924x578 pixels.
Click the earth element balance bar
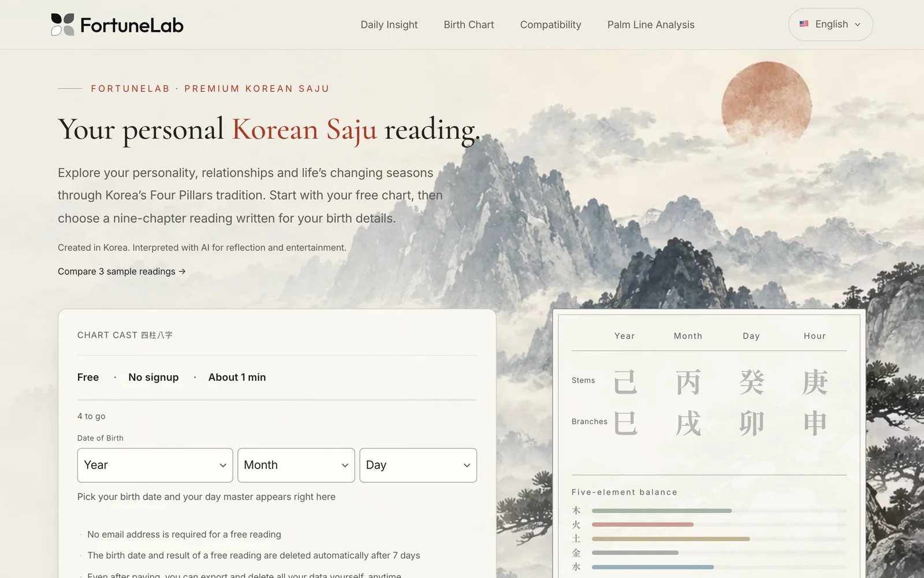pyautogui.click(x=720, y=539)
